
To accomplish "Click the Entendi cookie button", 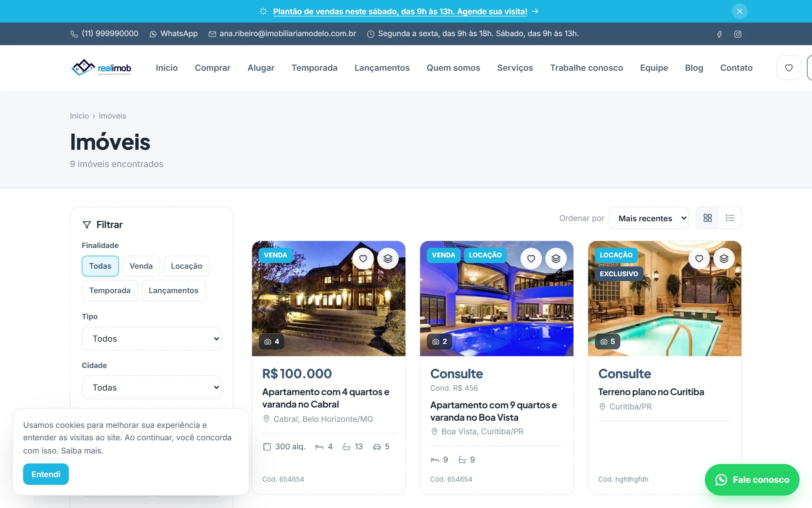I will point(46,474).
